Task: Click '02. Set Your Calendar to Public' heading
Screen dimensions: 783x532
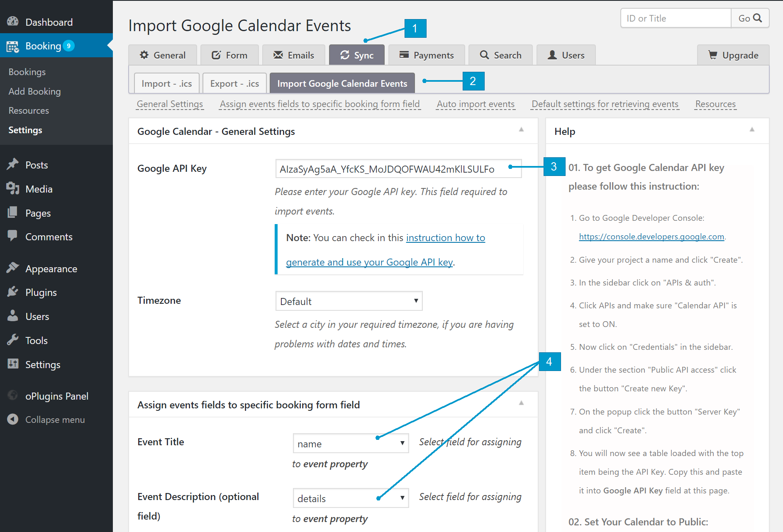Action: point(638,522)
